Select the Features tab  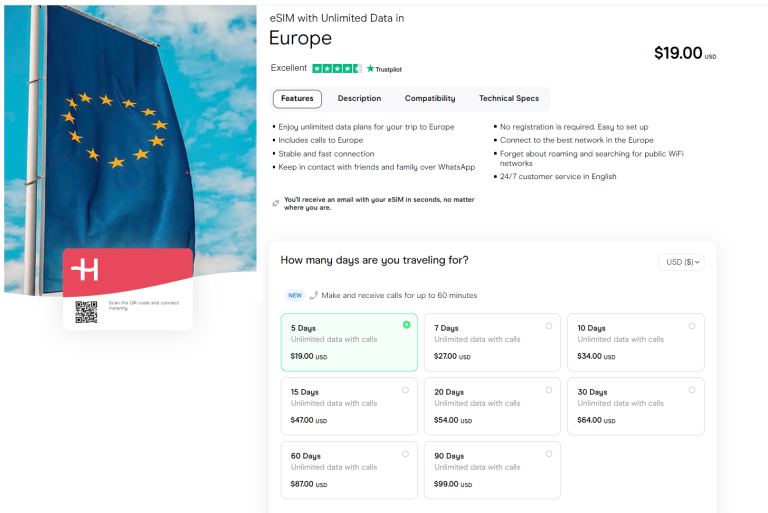point(297,98)
